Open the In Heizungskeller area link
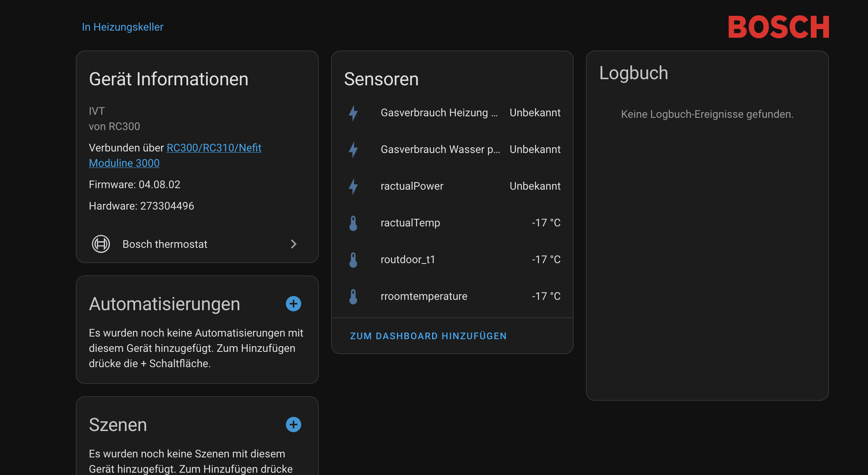 [122, 27]
